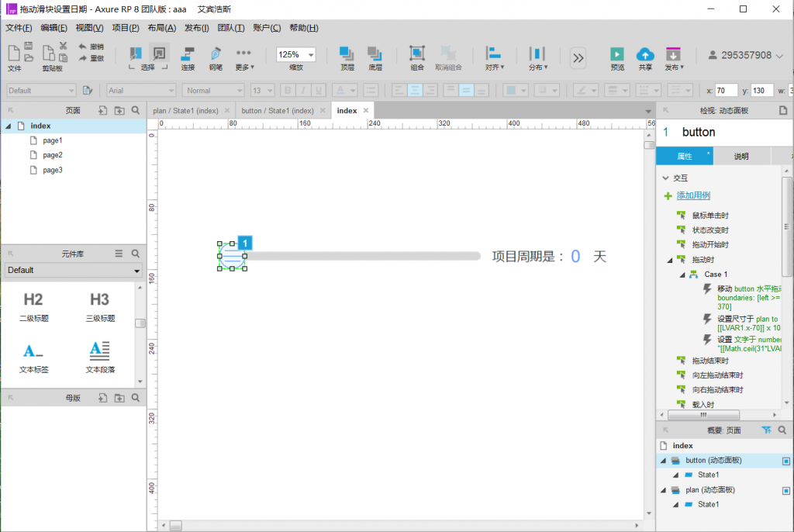
Task: Open the Publish (发布) menu
Action: click(674, 58)
